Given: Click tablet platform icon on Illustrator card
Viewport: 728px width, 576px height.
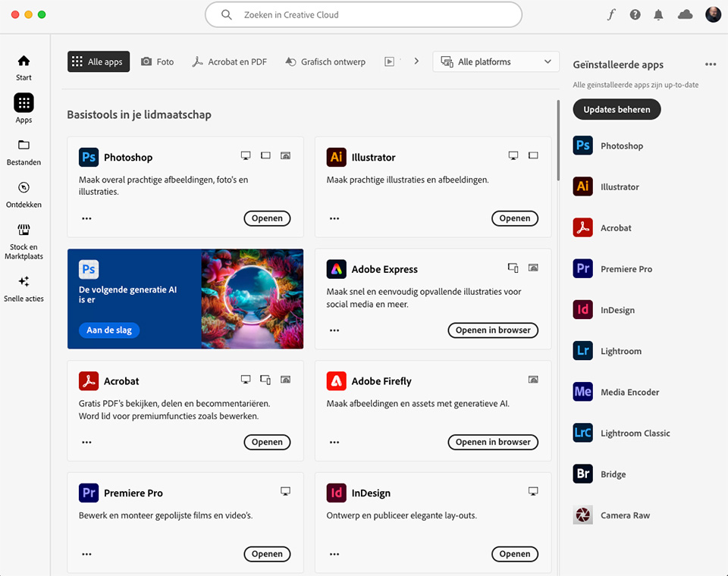Looking at the screenshot, I should point(533,155).
